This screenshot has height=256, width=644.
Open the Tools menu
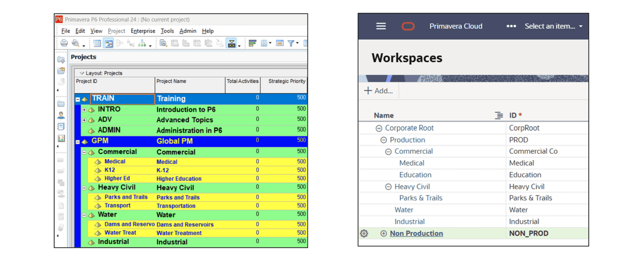[167, 31]
